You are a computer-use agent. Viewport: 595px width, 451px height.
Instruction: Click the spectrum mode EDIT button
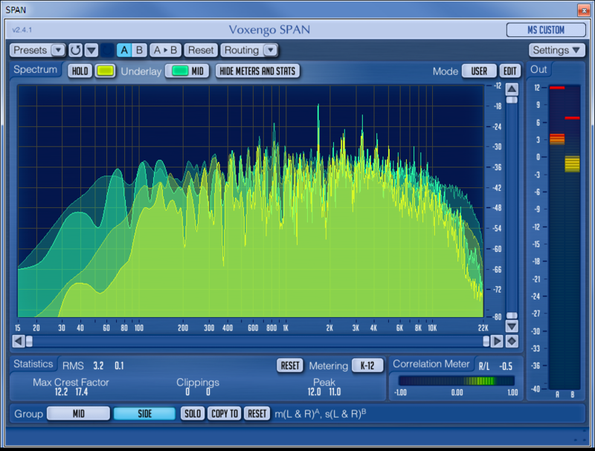point(510,71)
